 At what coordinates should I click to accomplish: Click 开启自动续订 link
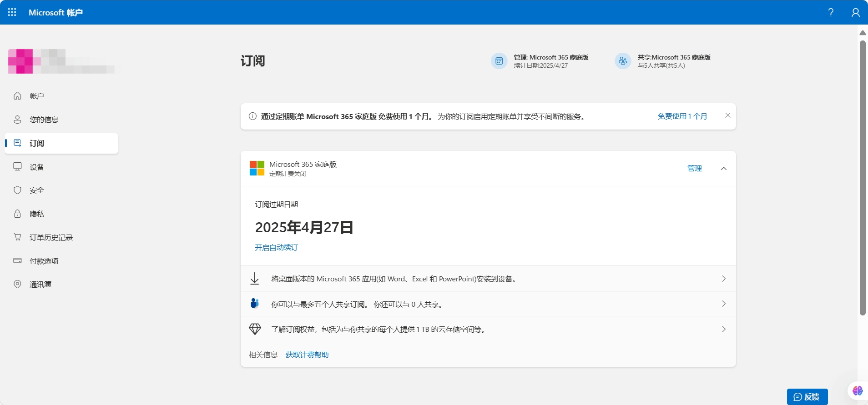pyautogui.click(x=276, y=247)
